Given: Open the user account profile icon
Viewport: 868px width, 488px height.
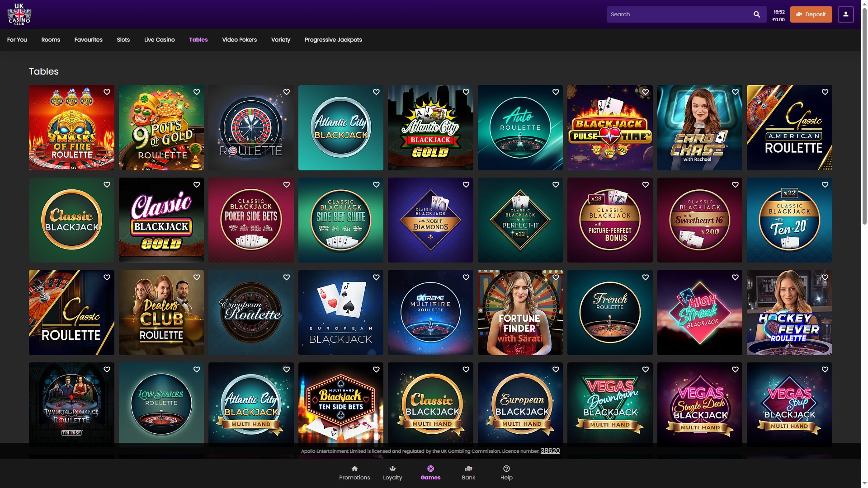Looking at the screenshot, I should 845,14.
